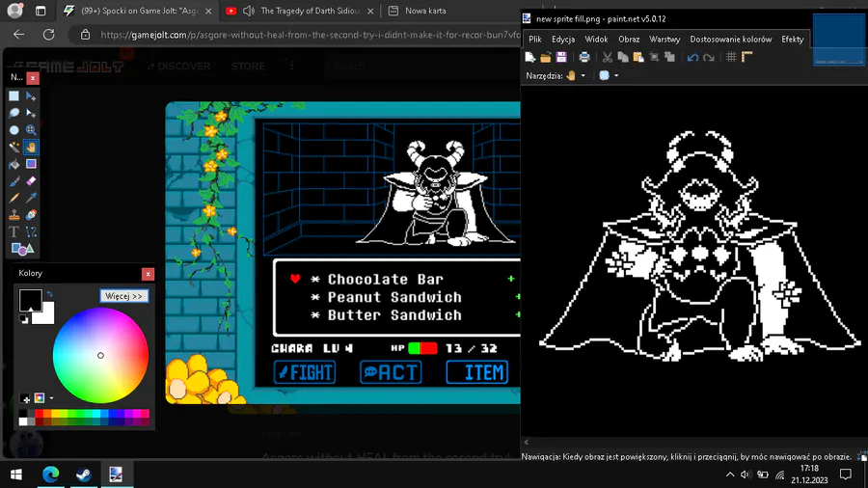Select the Gradient tool
The height and width of the screenshot is (488, 868).
[x=31, y=164]
